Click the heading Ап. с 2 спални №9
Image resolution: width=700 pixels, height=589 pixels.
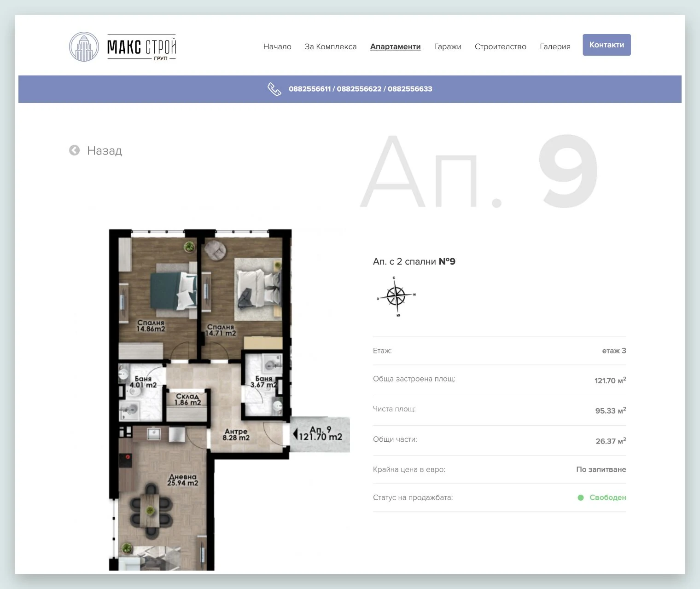click(414, 261)
